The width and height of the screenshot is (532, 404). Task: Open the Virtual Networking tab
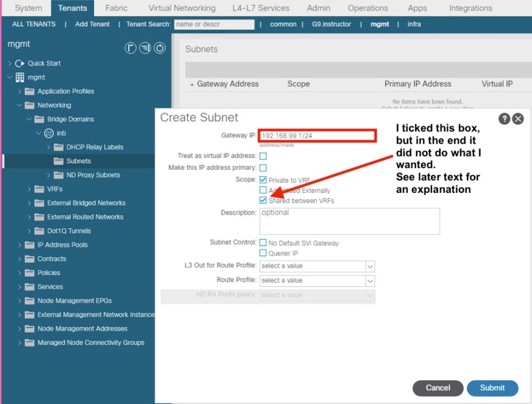tap(182, 8)
